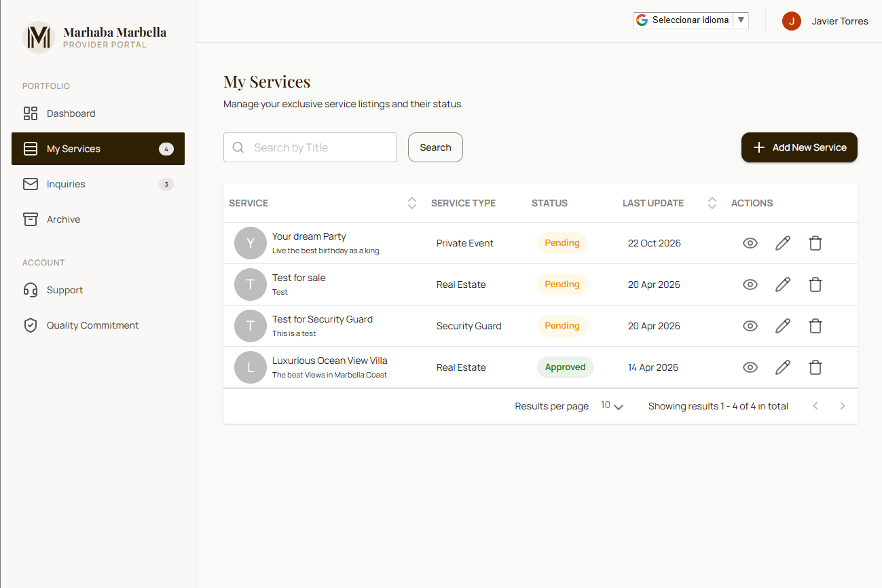The height and width of the screenshot is (588, 882).
Task: Delete the Test for Security Guard service
Action: [815, 326]
